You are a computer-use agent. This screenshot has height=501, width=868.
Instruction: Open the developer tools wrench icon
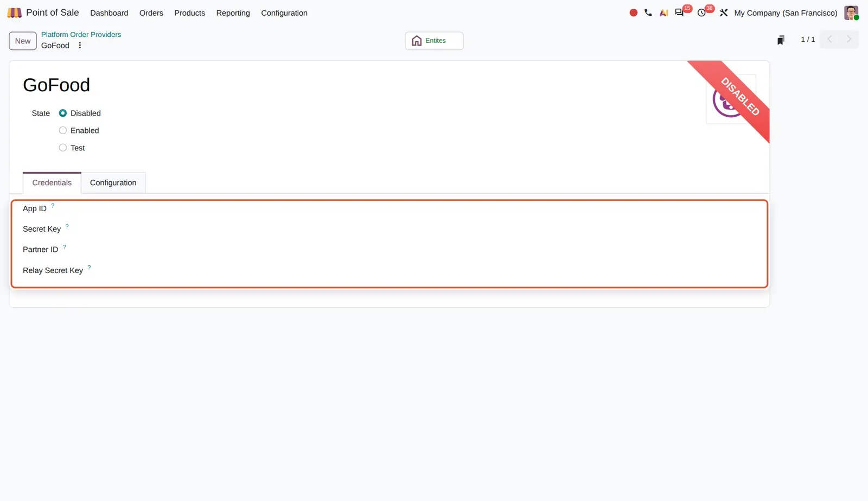click(x=724, y=12)
